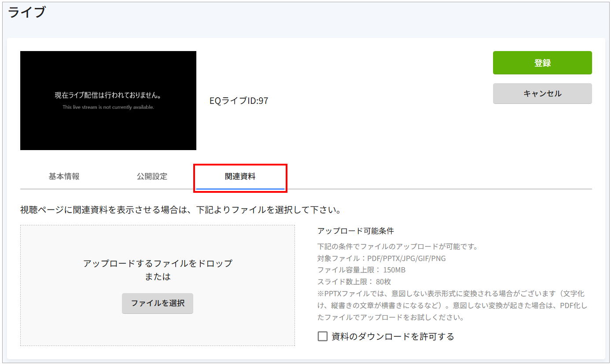This screenshot has height=364, width=611.
Task: Click the スライド数上限： 80枚 line
Action: 354,282
